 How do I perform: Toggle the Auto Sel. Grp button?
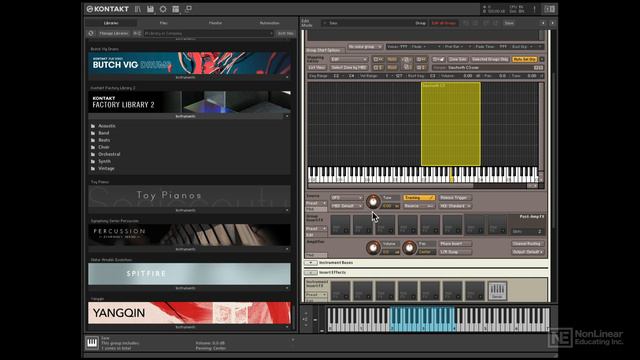click(525, 60)
